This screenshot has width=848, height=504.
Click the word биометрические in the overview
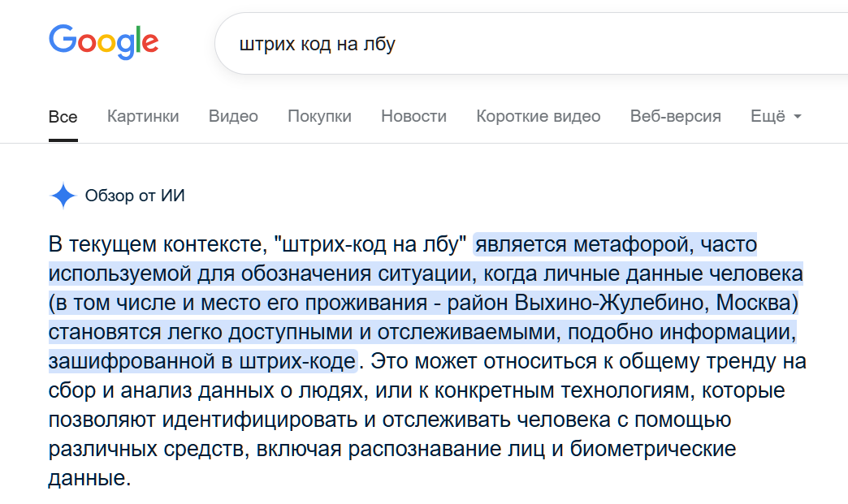[x=653, y=449]
